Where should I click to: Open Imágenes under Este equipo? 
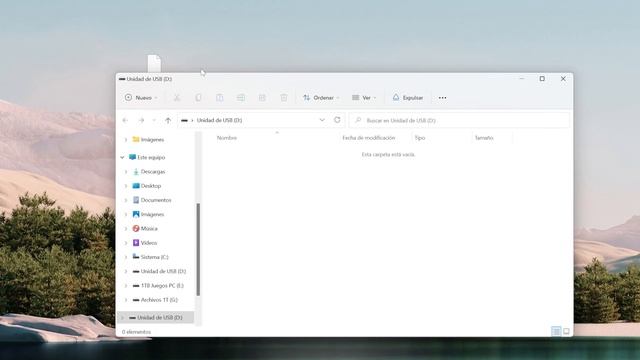pos(149,214)
